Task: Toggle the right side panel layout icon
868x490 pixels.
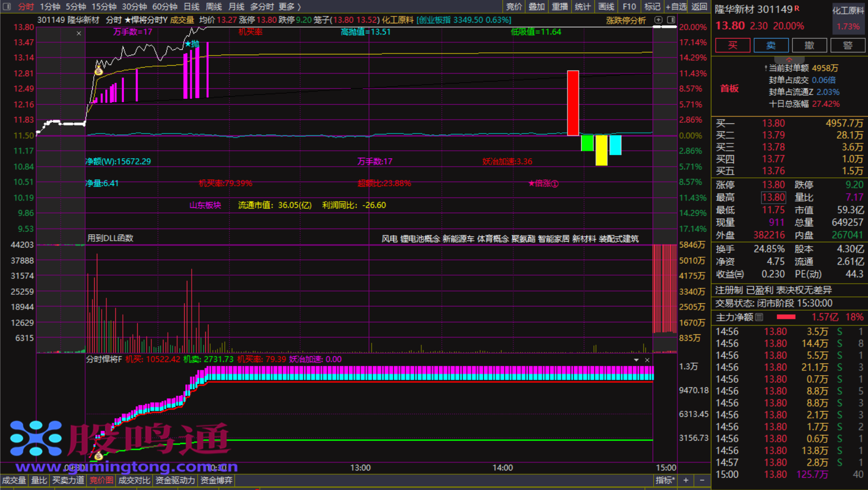Action: tap(671, 20)
